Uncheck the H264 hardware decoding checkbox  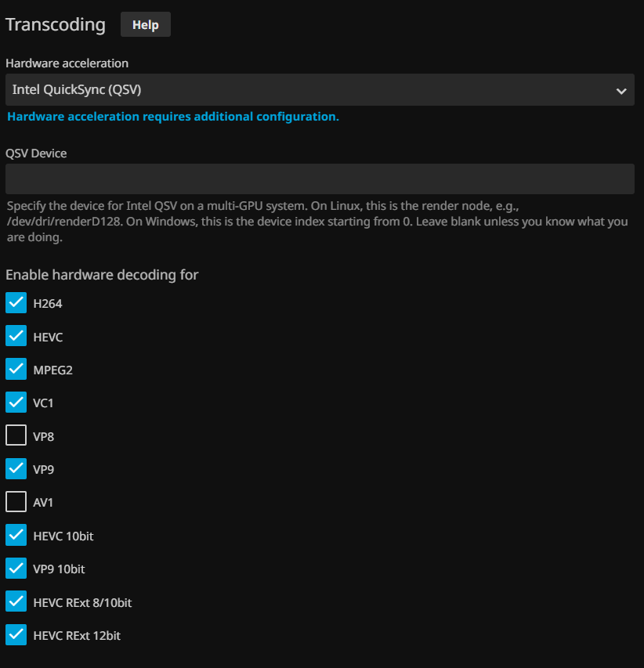16,303
